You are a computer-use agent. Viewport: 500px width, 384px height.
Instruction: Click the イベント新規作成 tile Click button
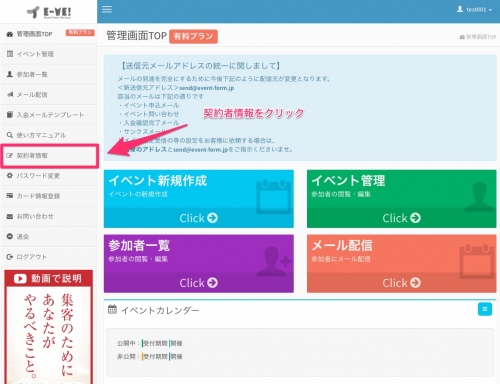click(199, 218)
